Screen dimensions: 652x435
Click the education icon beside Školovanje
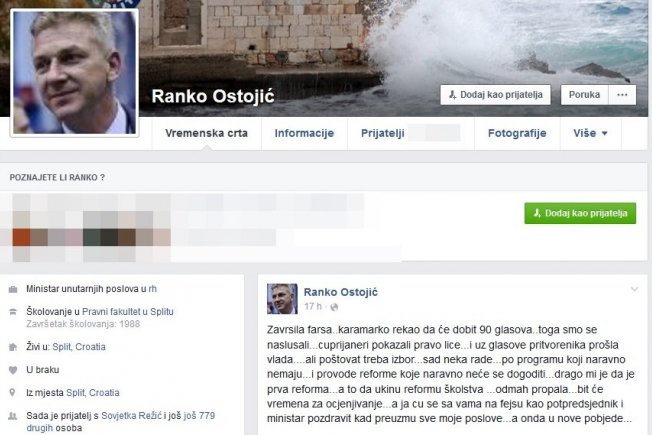click(13, 311)
